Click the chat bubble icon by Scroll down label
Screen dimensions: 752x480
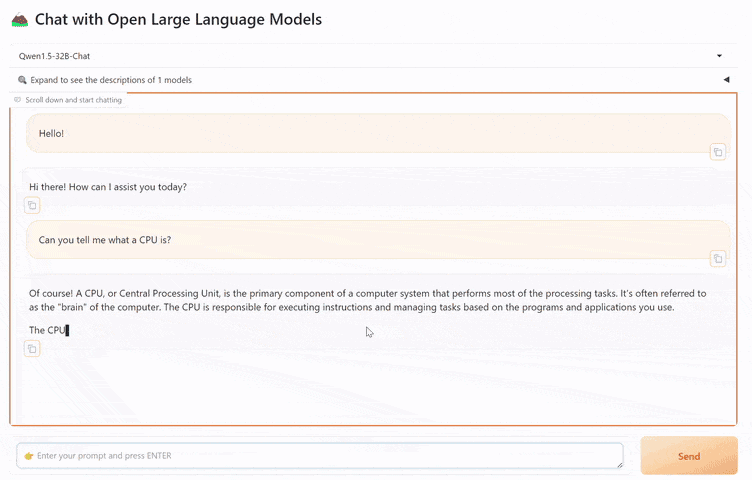tap(18, 100)
